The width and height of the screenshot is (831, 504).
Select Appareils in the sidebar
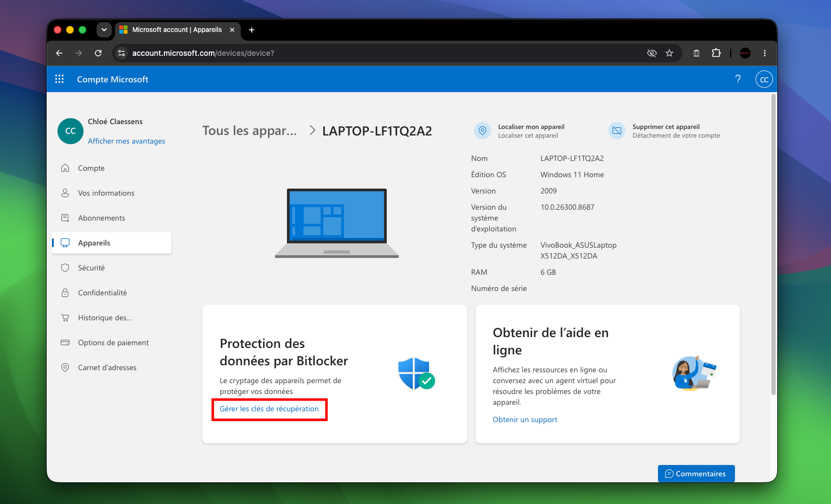tap(112, 243)
